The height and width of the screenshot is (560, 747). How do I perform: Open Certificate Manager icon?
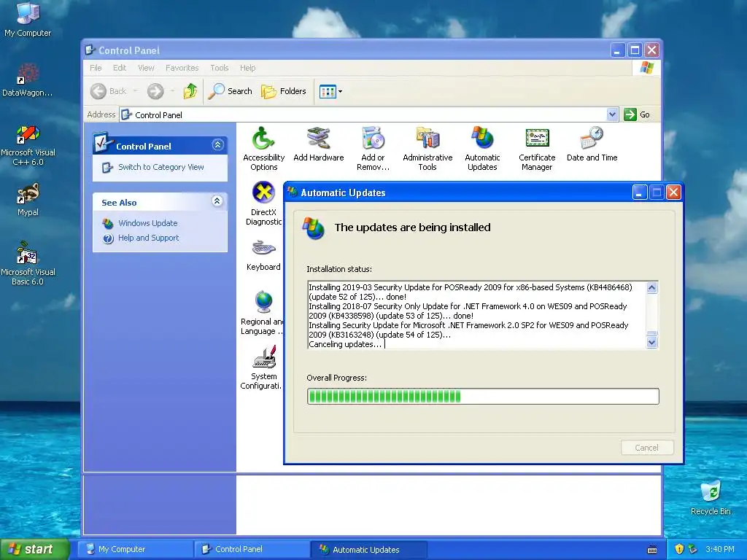pyautogui.click(x=537, y=148)
